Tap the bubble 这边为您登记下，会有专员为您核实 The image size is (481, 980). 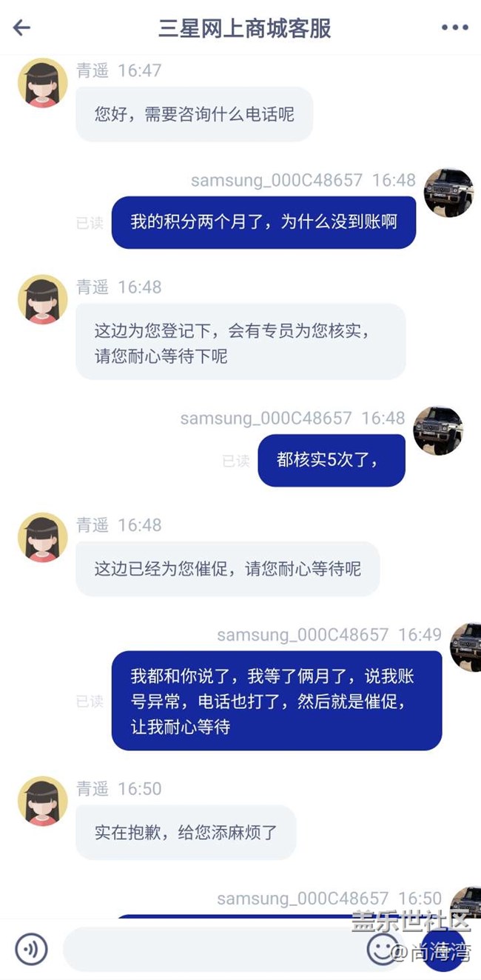[240, 341]
